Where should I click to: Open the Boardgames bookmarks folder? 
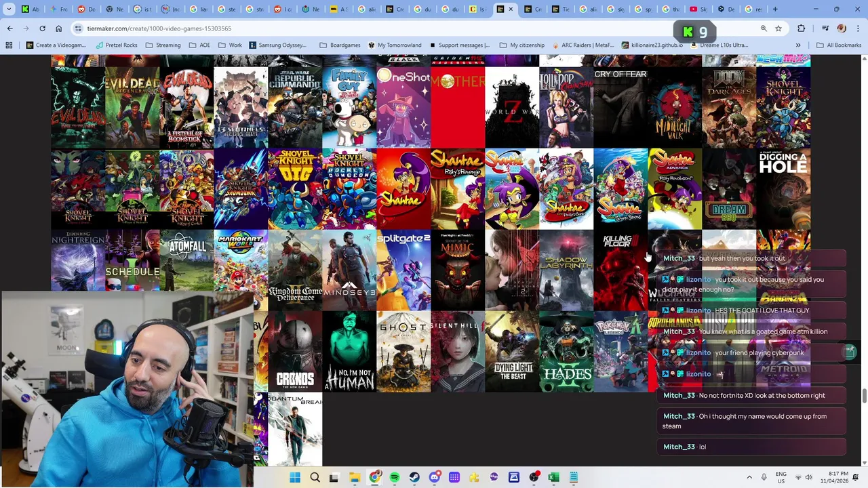tap(340, 45)
